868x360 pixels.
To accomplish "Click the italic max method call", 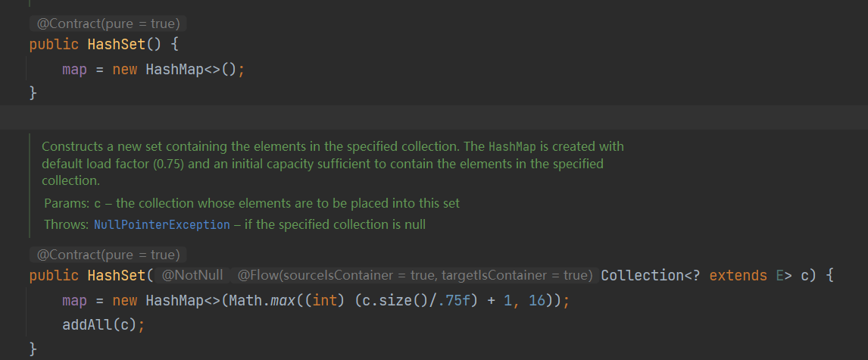I will pos(284,301).
